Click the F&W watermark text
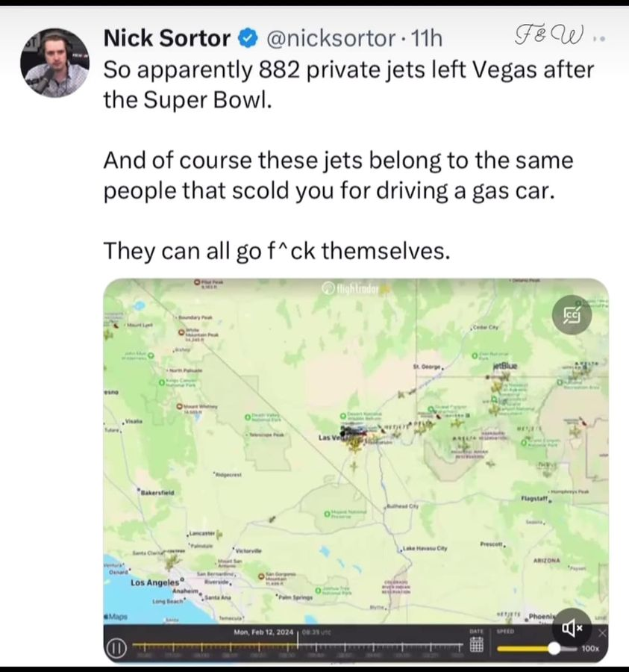Image resolution: width=629 pixels, height=672 pixels. pos(549,35)
